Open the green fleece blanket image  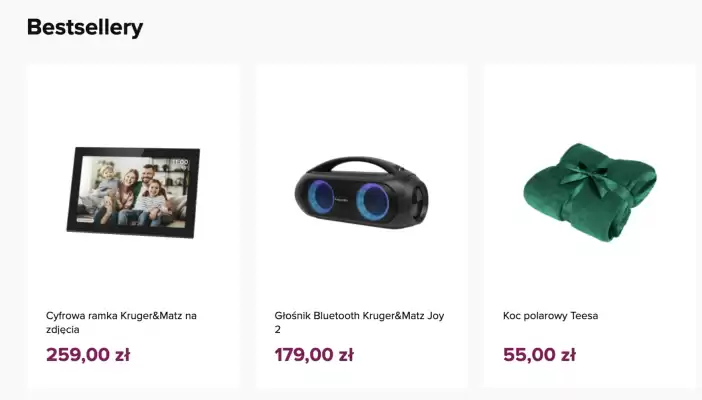[x=590, y=192]
